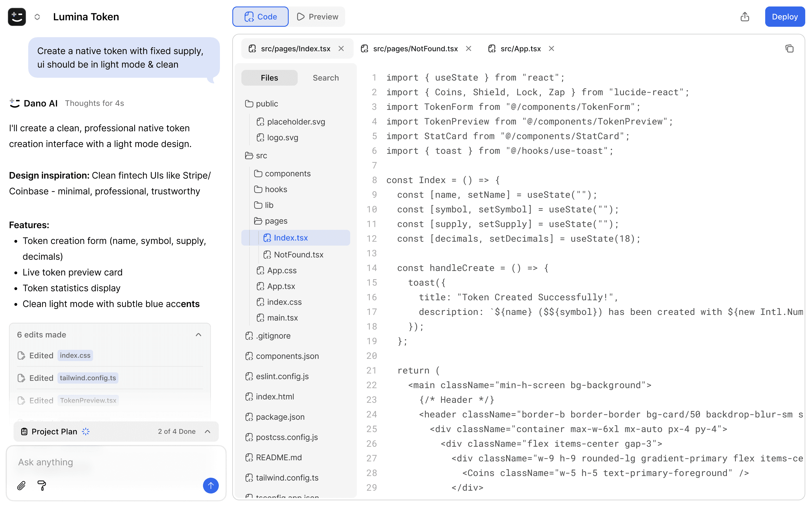Open the src/App.tsx editor tab
The height and width of the screenshot is (507, 812).
point(520,49)
